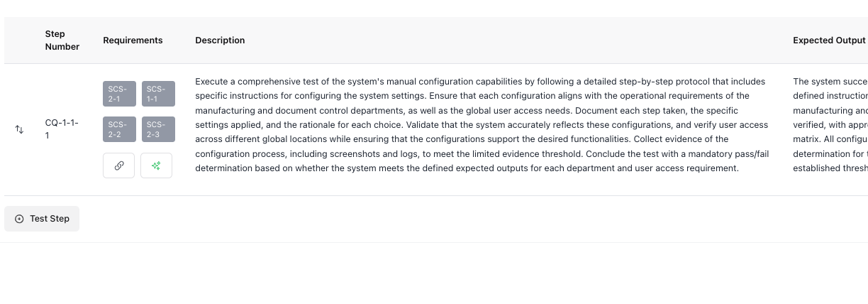Add a new step via Test Step label
868x304 pixels.
[x=50, y=219]
